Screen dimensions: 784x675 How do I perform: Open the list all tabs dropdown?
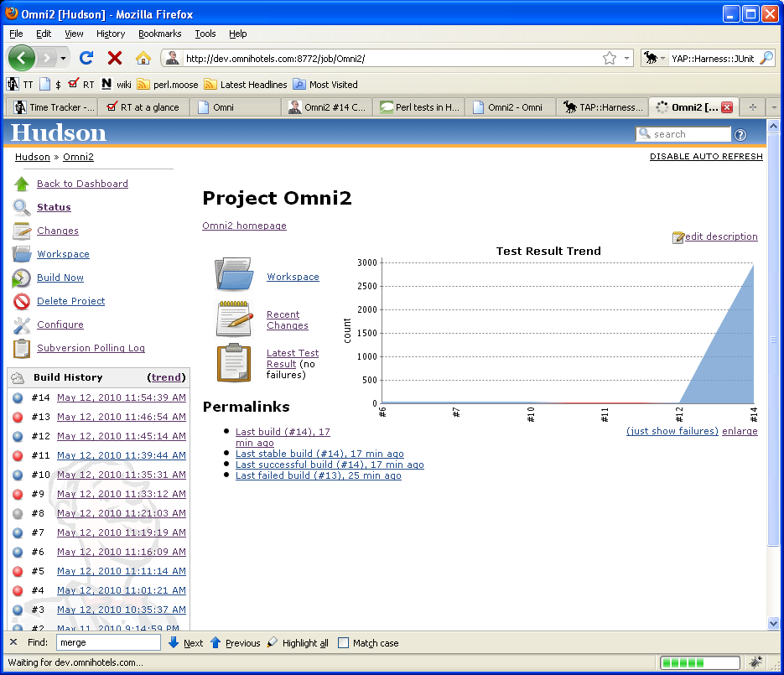click(x=774, y=107)
